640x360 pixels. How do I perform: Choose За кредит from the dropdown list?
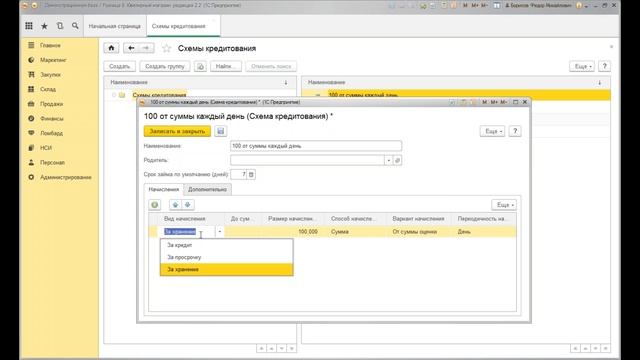click(x=227, y=245)
